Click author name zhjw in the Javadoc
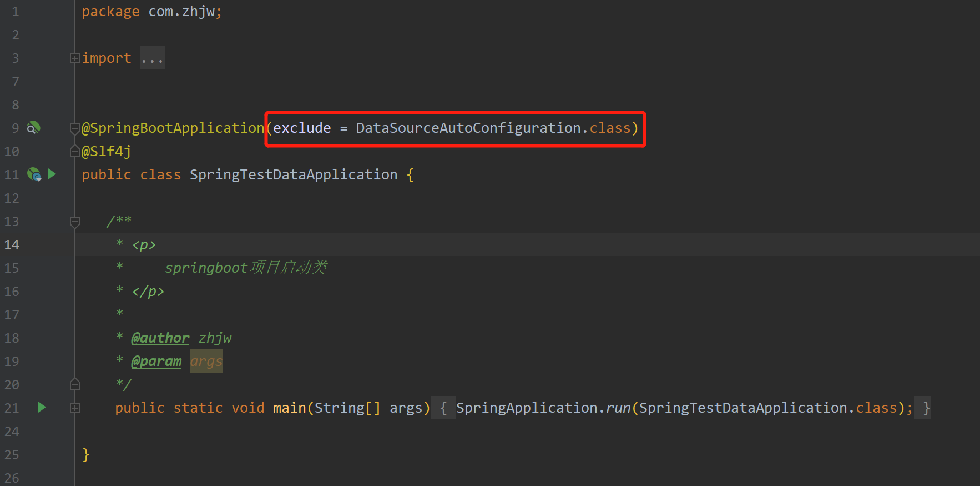Screen dimensions: 980x486 (x=215, y=338)
